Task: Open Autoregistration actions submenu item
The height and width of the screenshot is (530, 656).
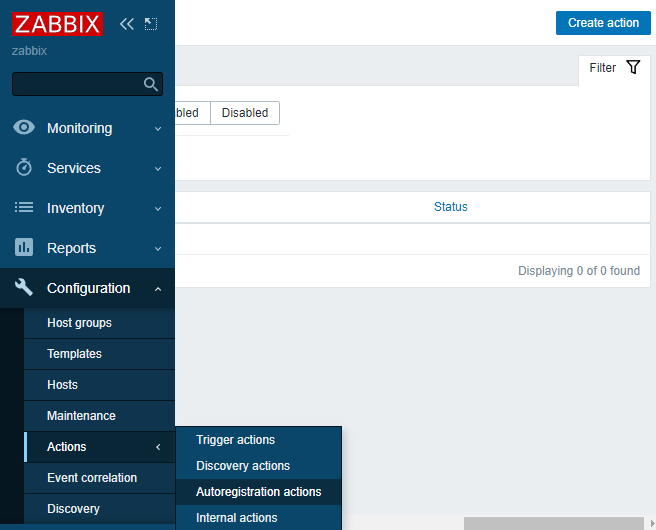Action: (258, 492)
